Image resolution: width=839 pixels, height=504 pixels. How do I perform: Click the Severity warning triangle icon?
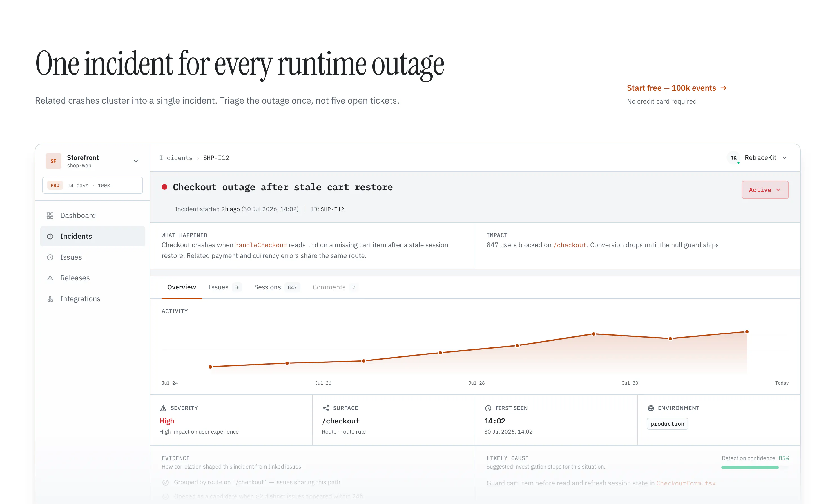[x=163, y=408]
